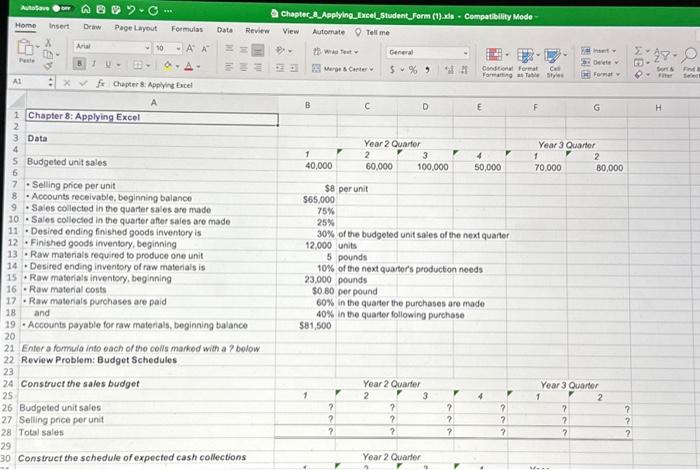Open the Formulas tab
The image size is (700, 470).
point(187,29)
